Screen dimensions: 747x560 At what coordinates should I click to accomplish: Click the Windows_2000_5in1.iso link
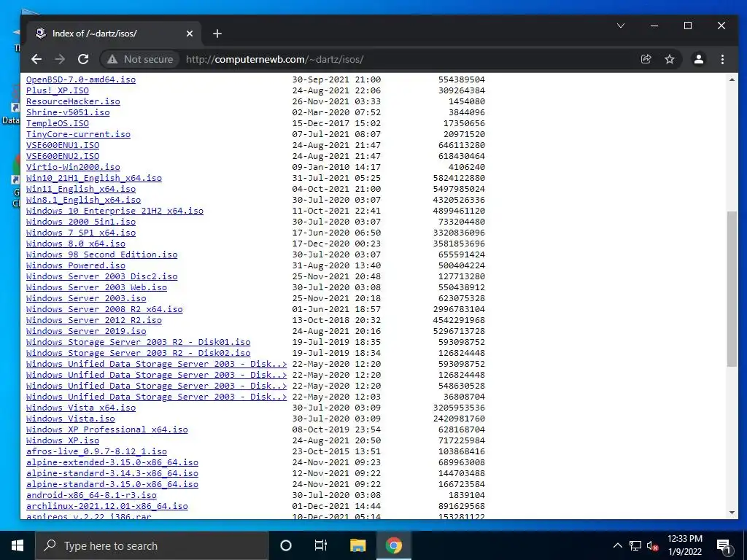(80, 222)
